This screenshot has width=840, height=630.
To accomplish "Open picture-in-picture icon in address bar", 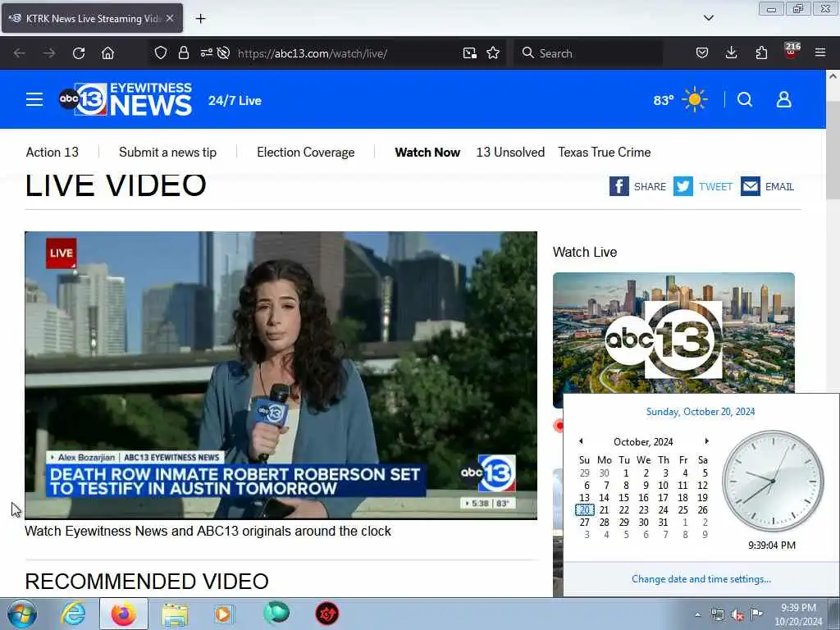I will point(470,53).
